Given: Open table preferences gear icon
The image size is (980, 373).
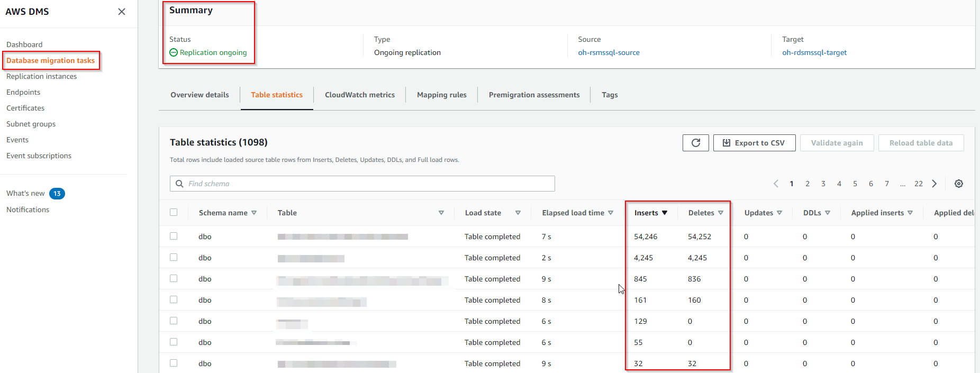Looking at the screenshot, I should tap(959, 184).
